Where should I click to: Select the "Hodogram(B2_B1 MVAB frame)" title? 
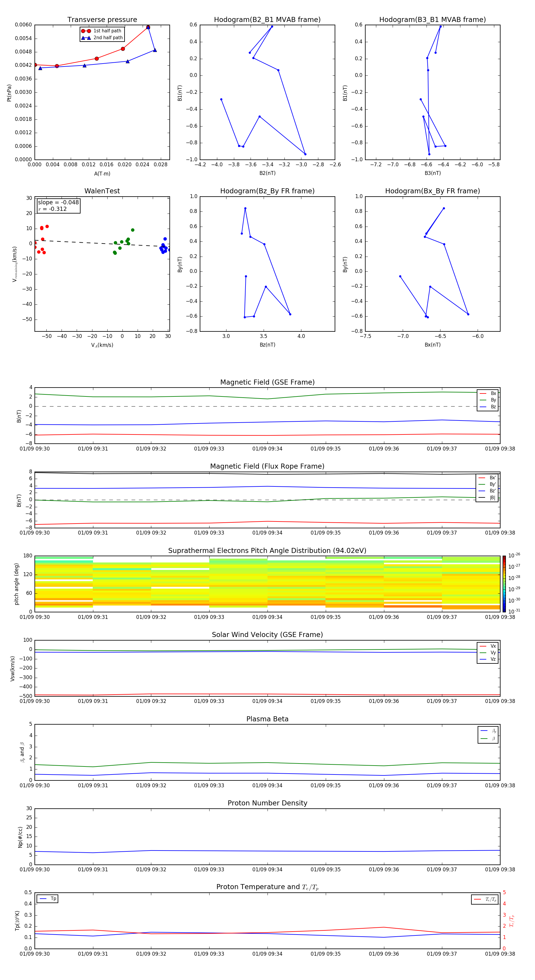(x=267, y=20)
